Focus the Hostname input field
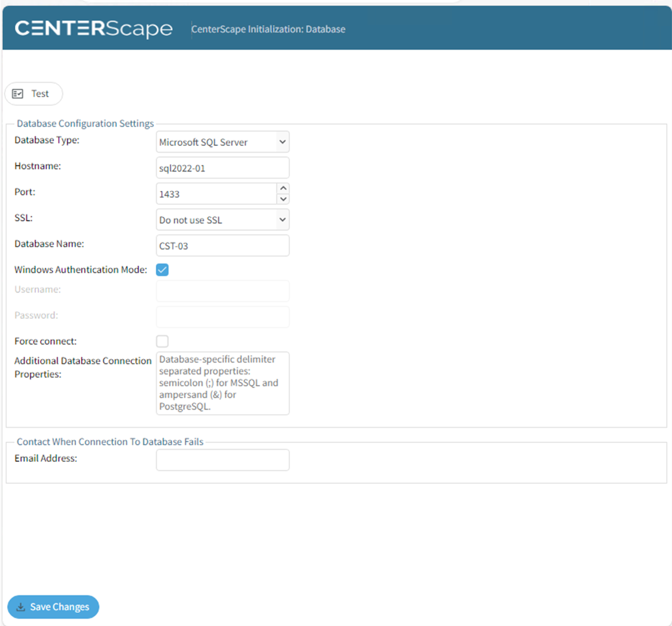The height and width of the screenshot is (626, 672). pos(222,168)
